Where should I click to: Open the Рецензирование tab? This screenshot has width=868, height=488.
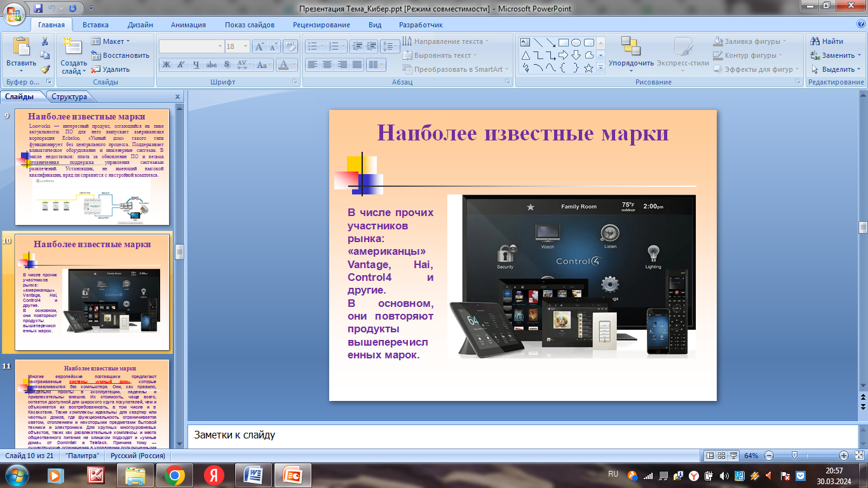pyautogui.click(x=322, y=25)
